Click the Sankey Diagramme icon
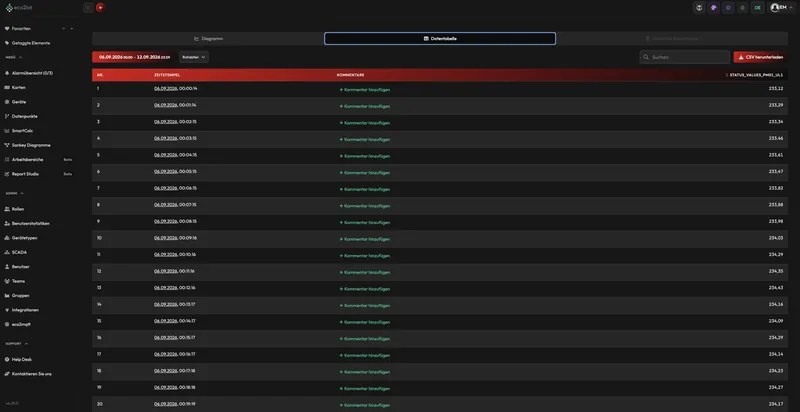This screenshot has width=800, height=412. [x=7, y=145]
